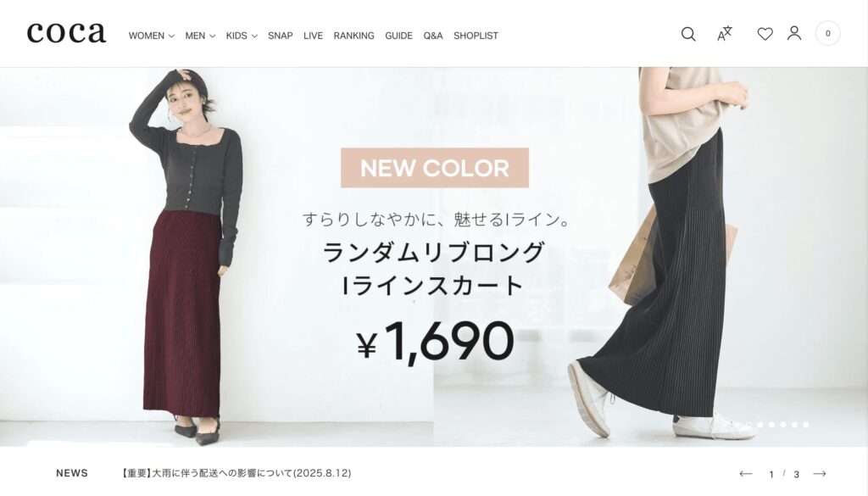View favorites via the heart icon

pyautogui.click(x=765, y=34)
